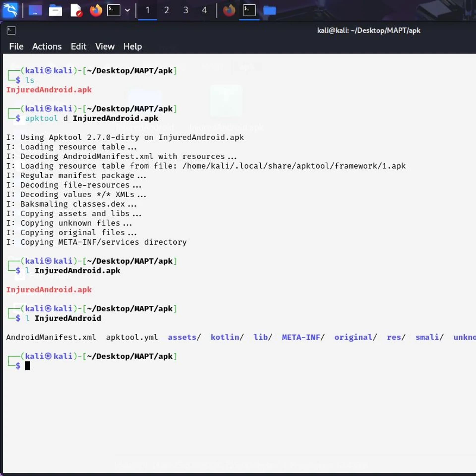Click the 'l InjuredAndroid.apk' command text
The width and height of the screenshot is (476, 476).
[73, 271]
